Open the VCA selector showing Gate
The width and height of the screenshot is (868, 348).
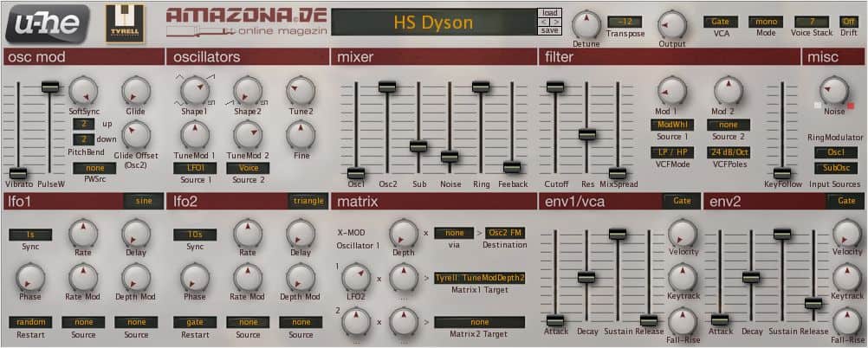(720, 22)
